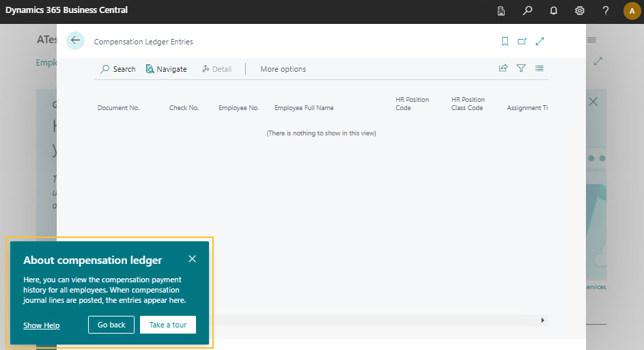This screenshot has height=350, width=644.
Task: Open the user account avatar
Action: (632, 11)
